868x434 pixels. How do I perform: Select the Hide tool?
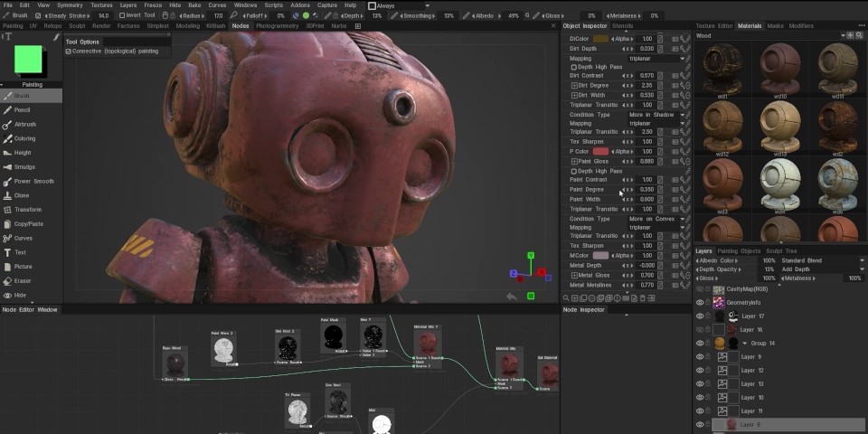pos(31,295)
